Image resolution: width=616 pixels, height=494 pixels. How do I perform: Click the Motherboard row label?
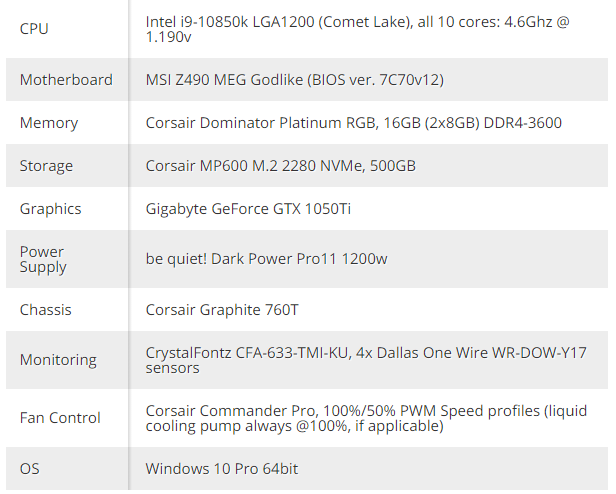[x=66, y=80]
